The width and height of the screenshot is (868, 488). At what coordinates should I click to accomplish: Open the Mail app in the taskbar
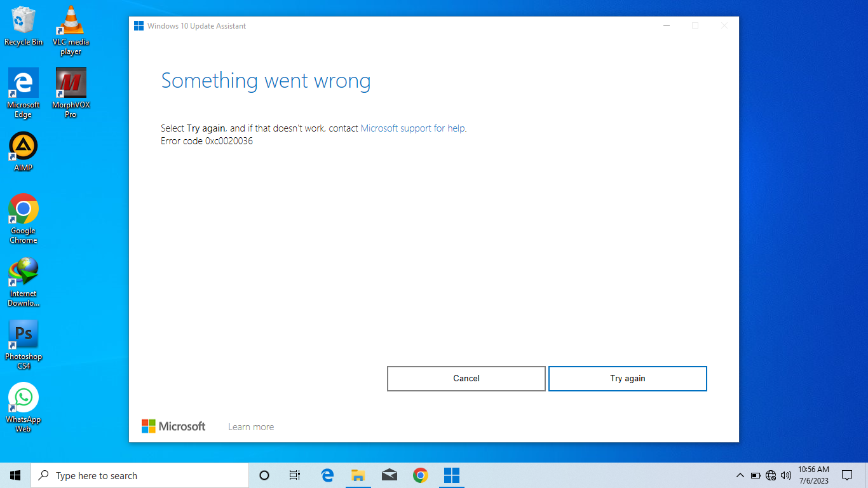point(389,475)
